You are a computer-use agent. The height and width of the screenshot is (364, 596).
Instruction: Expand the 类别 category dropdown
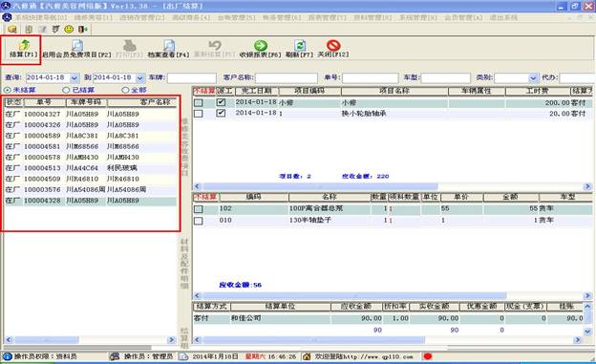point(534,78)
